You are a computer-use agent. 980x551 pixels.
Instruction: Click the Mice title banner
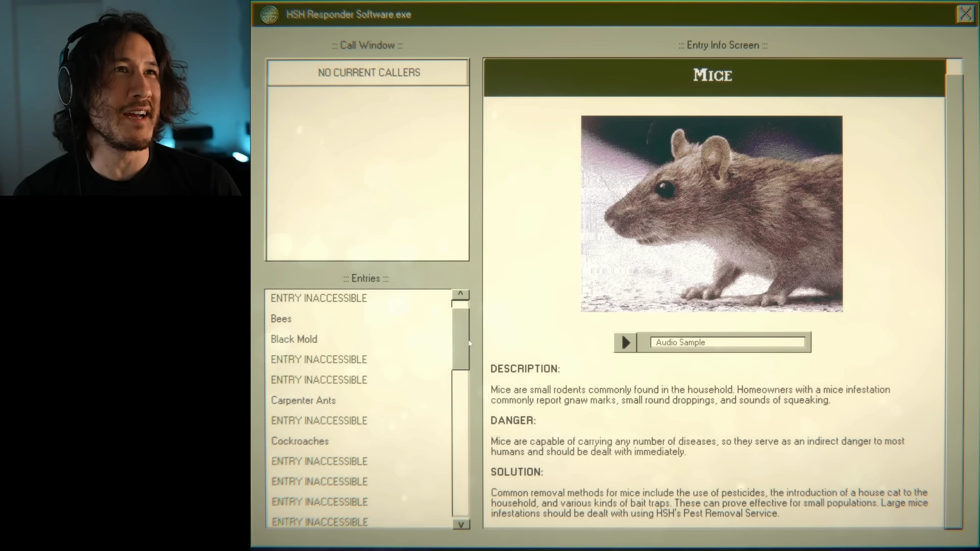[714, 77]
